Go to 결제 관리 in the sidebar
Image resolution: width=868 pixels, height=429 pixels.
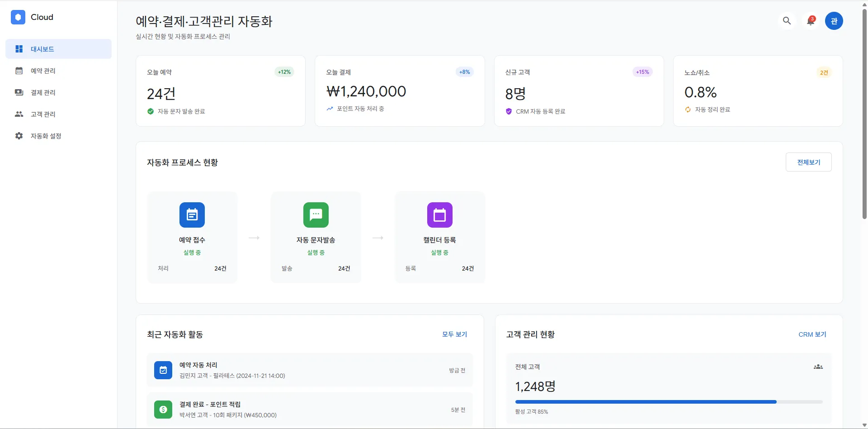[58, 92]
